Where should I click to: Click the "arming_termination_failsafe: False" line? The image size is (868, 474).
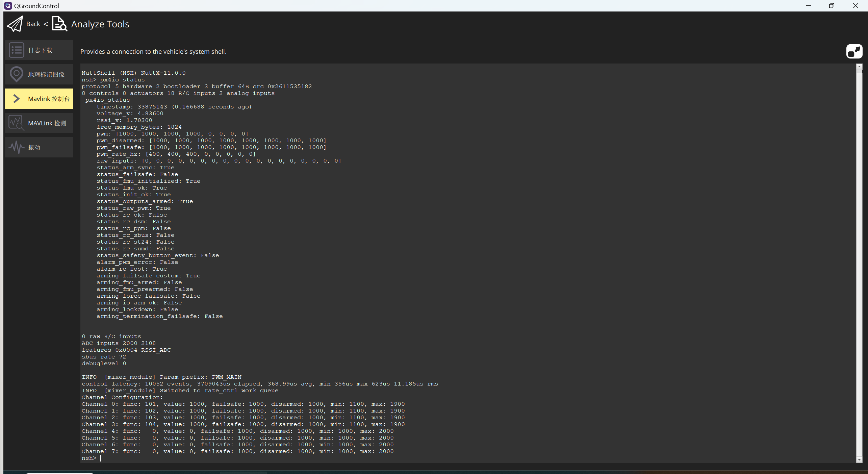click(160, 316)
